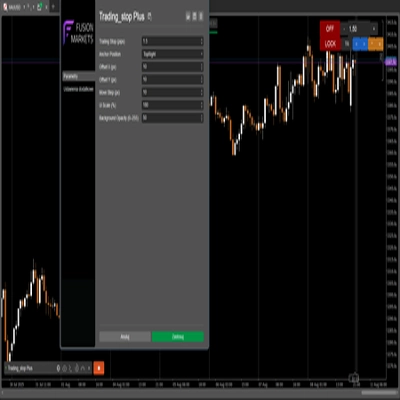
Task: Click the 1.50 value field on chart panel
Action: 358,29
